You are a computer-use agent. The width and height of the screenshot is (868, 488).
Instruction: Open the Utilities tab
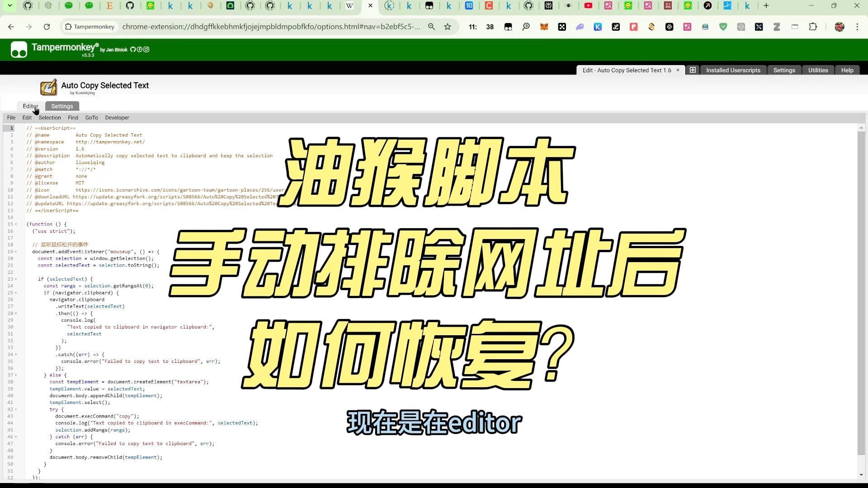click(x=818, y=70)
